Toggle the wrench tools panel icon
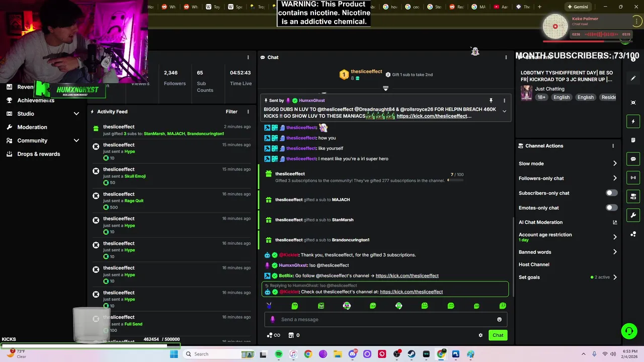This screenshot has width=644, height=362. (x=633, y=215)
